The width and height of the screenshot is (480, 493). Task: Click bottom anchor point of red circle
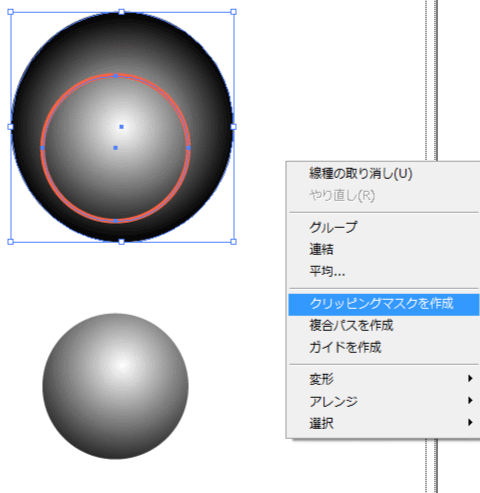tap(115, 221)
